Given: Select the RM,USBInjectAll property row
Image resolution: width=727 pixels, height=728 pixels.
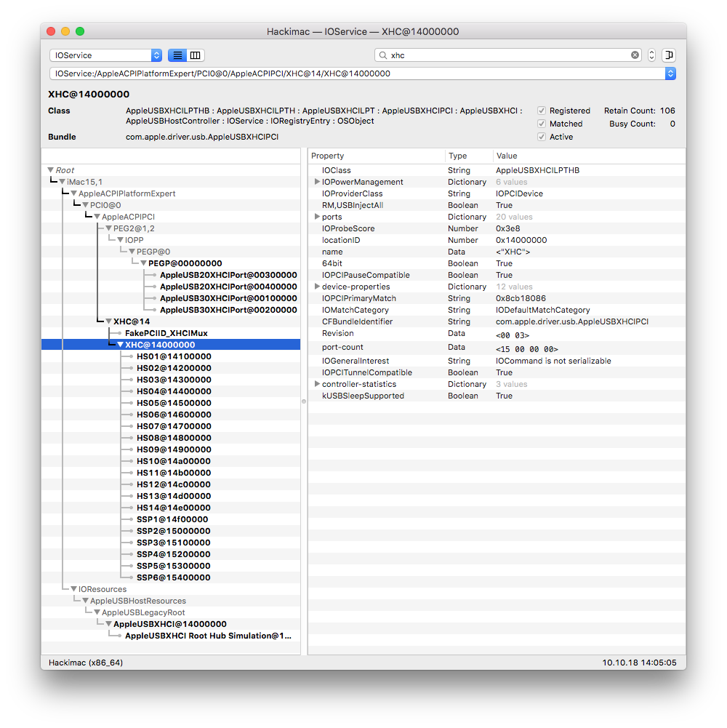Looking at the screenshot, I should pos(497,205).
